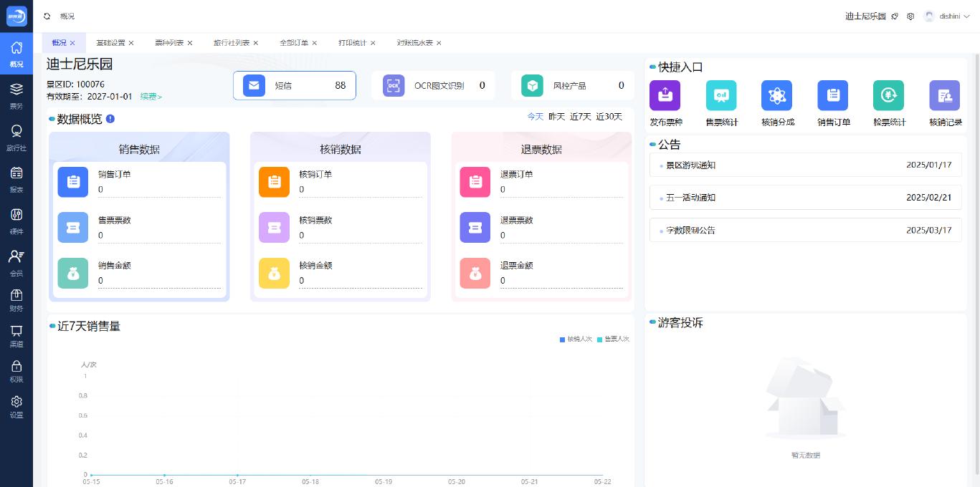Switch to the 旅行社列表 tab
The image size is (980, 487).
coord(232,43)
